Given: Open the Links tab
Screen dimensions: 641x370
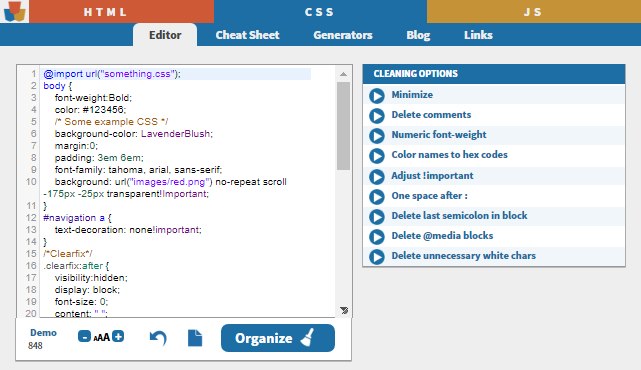Looking at the screenshot, I should 478,35.
